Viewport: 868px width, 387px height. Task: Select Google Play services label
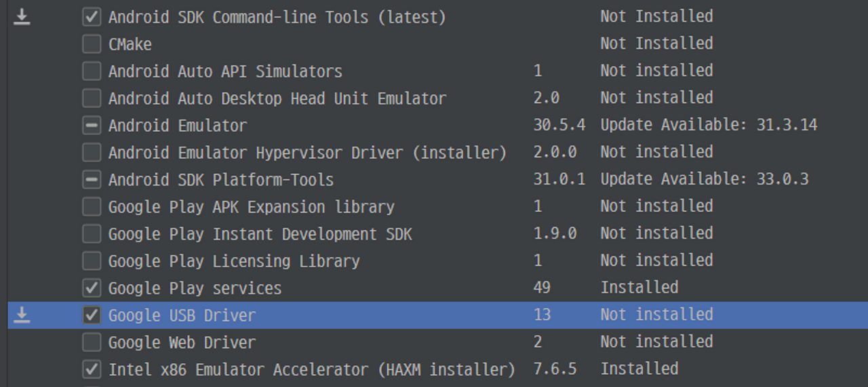pos(195,289)
